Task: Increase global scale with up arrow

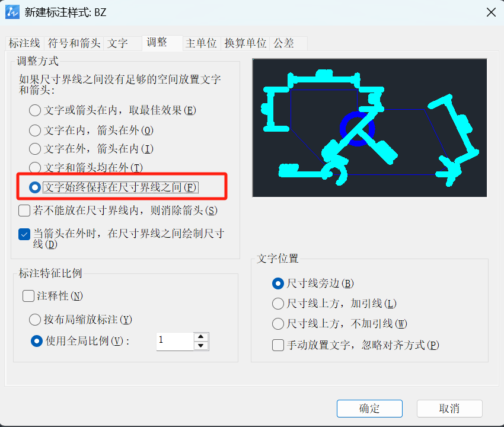Action: pos(201,337)
